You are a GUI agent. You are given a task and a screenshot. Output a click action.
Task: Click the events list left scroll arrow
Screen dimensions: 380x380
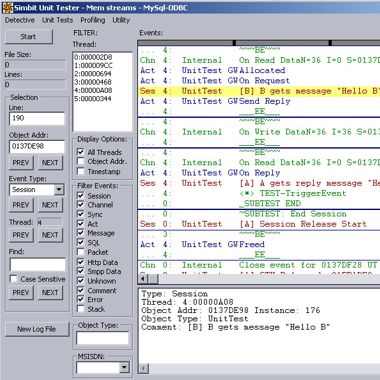pos(143,279)
